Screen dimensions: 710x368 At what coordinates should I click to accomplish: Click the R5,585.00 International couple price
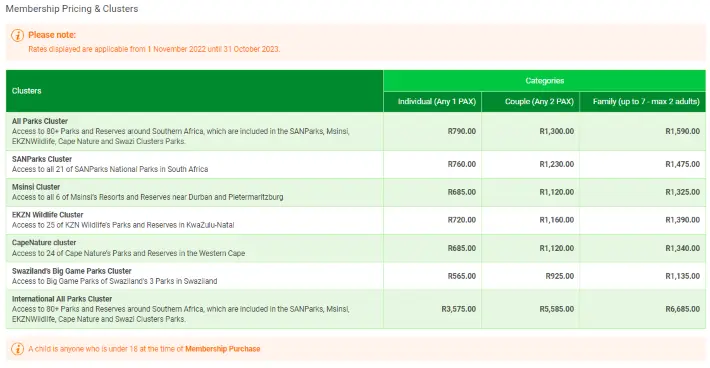(x=556, y=309)
